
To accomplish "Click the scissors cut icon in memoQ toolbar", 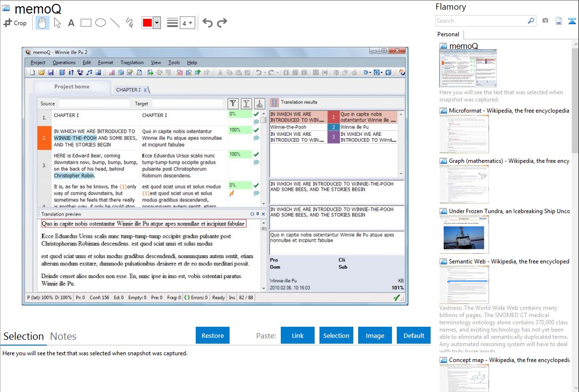I will (220, 73).
